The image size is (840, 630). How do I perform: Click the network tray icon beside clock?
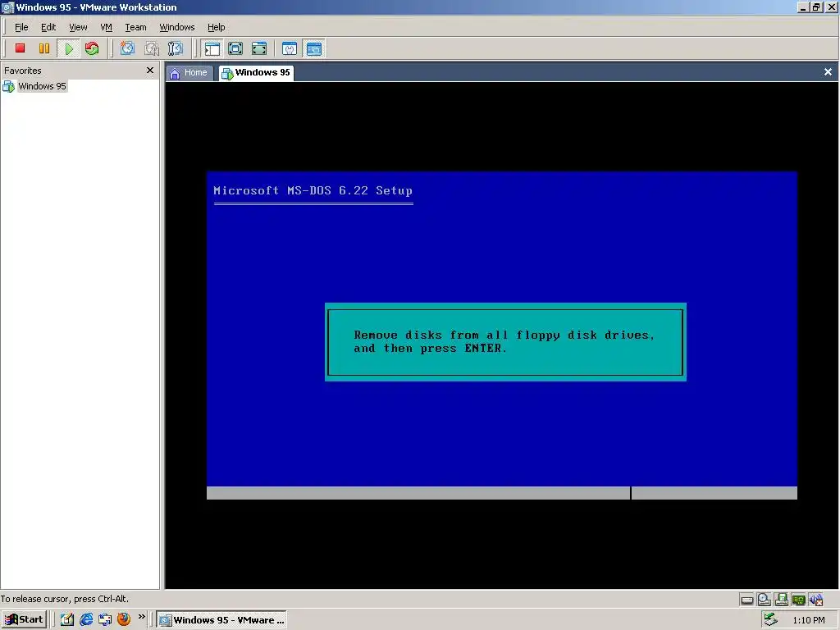(770, 619)
